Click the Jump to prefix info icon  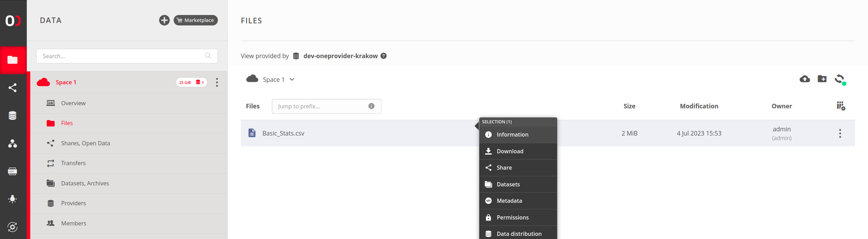371,106
